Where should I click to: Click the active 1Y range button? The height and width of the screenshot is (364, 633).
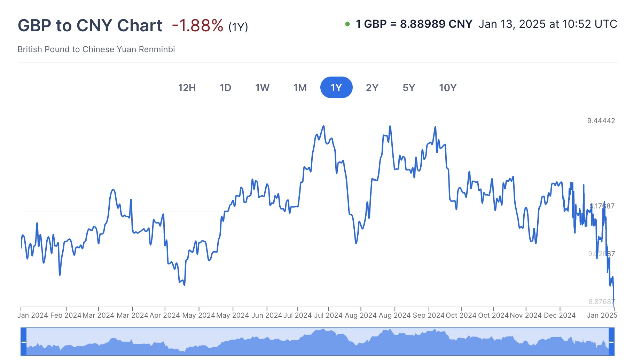336,88
